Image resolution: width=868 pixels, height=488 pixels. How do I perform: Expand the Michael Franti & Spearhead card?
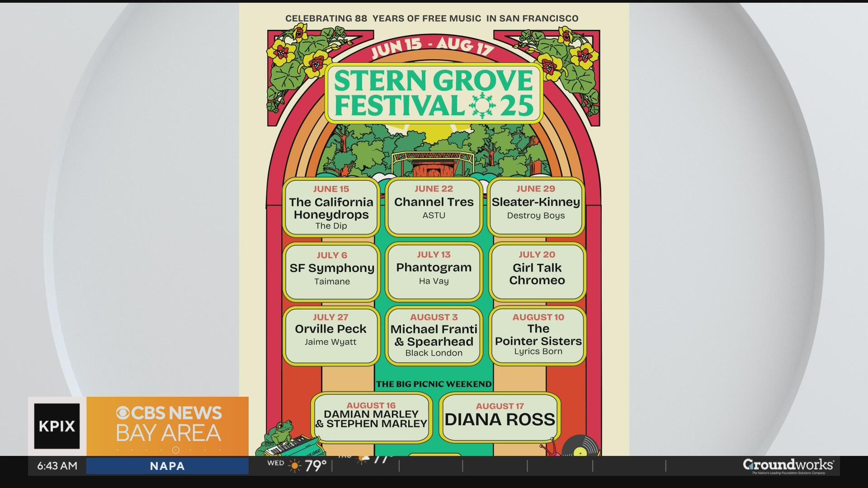point(434,336)
